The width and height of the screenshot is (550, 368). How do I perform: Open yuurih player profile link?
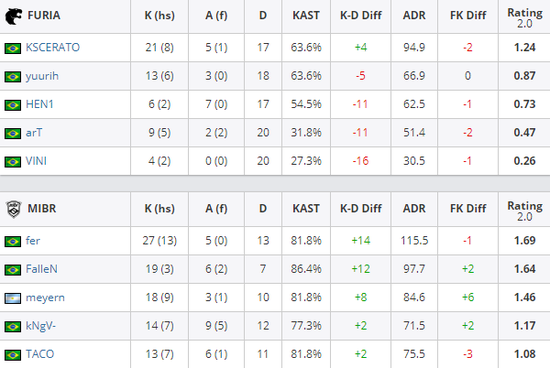[42, 76]
